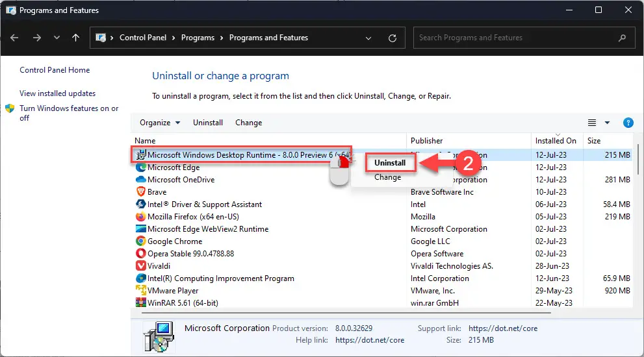Refresh the Programs and Features list

coord(393,38)
